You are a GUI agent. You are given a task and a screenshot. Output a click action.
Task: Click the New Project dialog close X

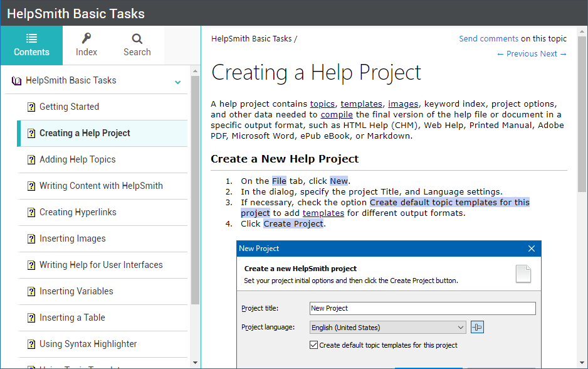[532, 249]
